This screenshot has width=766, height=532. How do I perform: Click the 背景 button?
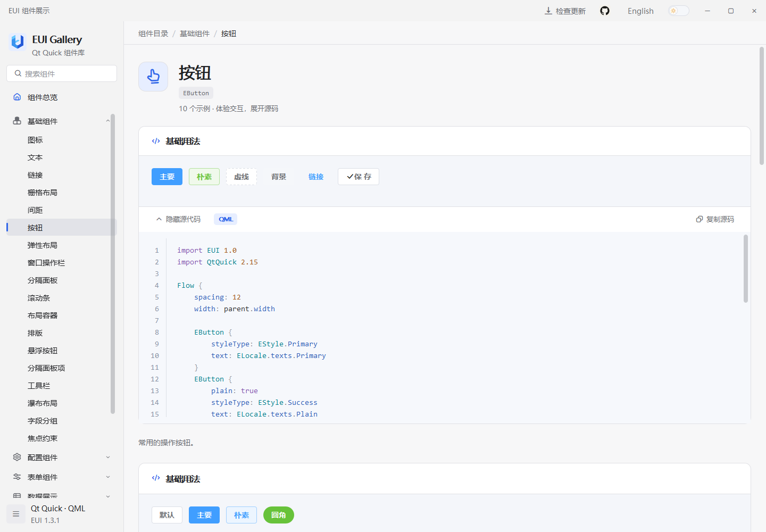point(279,177)
